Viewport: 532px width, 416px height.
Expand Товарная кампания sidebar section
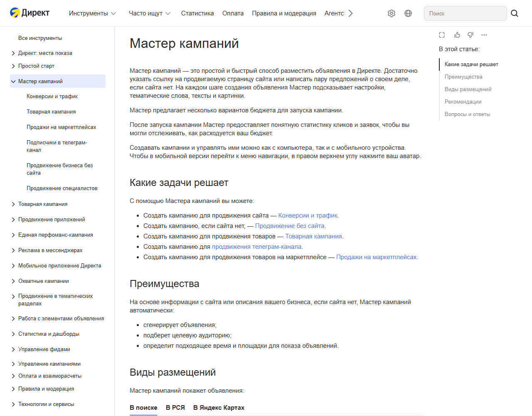click(13, 204)
